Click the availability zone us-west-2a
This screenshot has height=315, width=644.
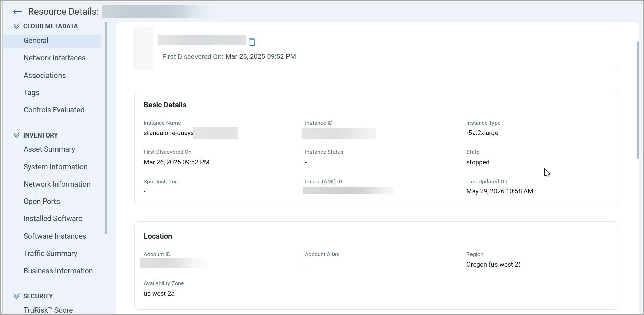[159, 294]
